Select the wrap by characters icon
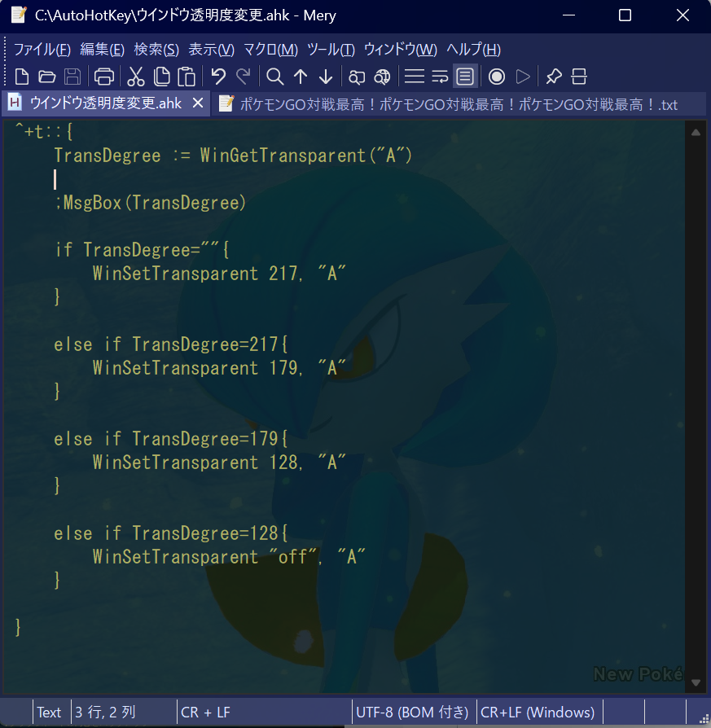711x728 pixels. pyautogui.click(x=439, y=77)
